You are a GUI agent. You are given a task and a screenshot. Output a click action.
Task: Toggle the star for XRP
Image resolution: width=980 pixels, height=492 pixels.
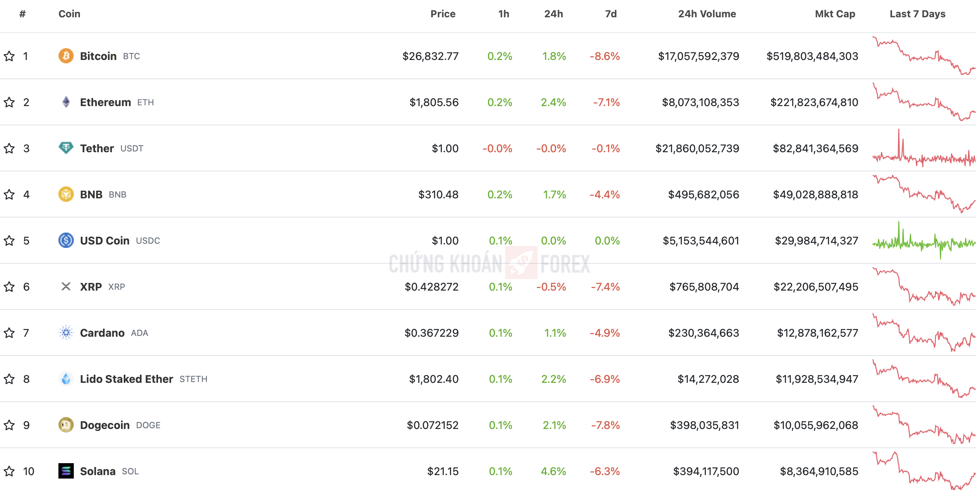(x=9, y=287)
